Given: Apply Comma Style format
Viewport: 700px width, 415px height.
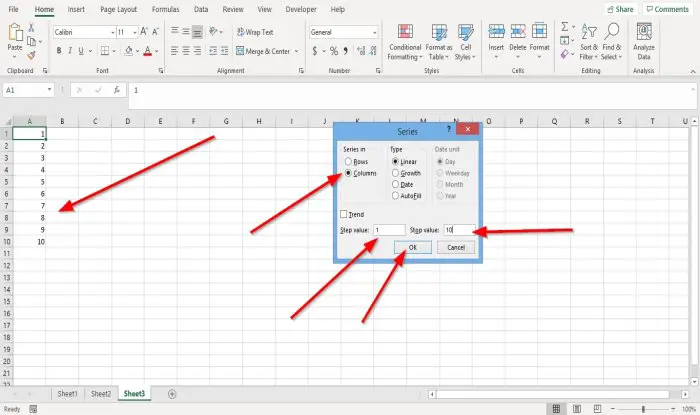Looking at the screenshot, I should point(346,51).
